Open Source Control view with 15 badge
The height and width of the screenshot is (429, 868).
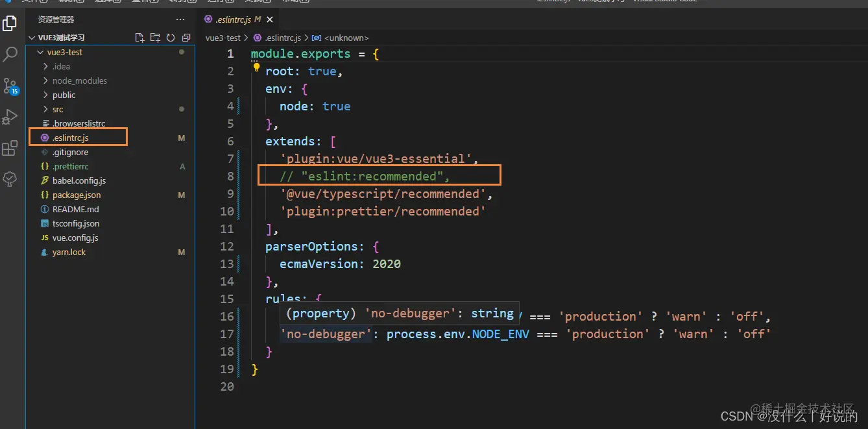click(x=10, y=86)
